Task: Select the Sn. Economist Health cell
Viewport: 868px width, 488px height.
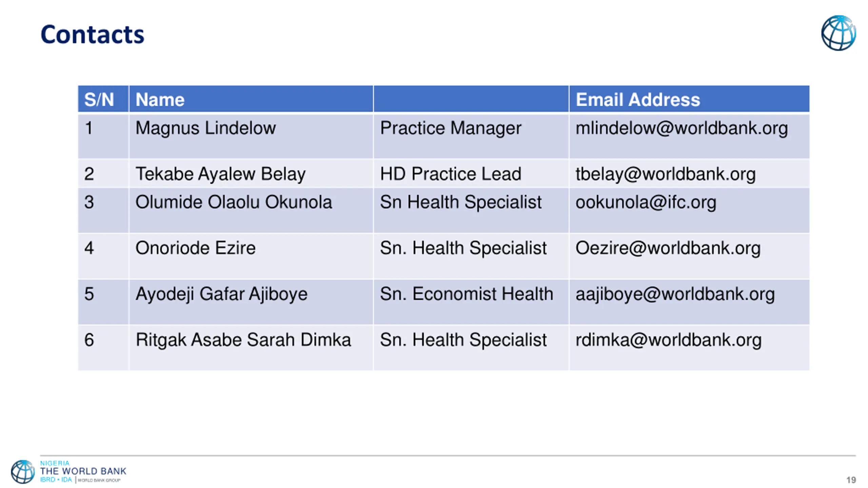Action: 466,294
